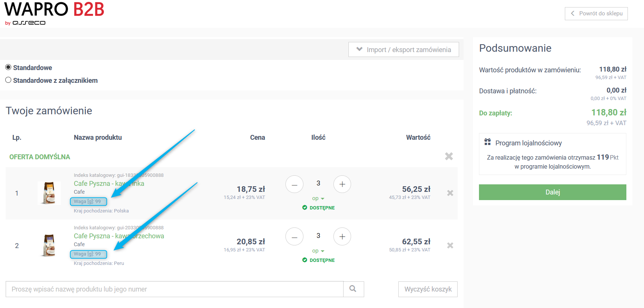Expand Import / eksport zamówienia dropdown
Image resolution: width=644 pixels, height=308 pixels.
point(404,49)
